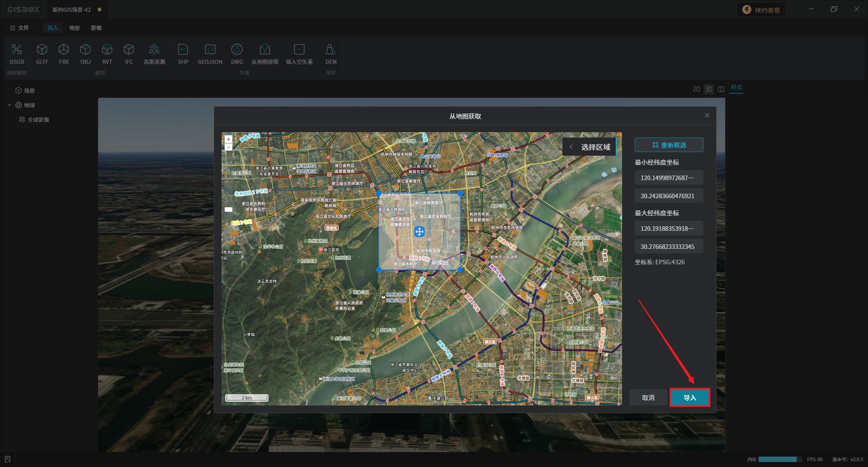The height and width of the screenshot is (467, 868).
Task: Click the minimum longitude input field
Action: 668,178
